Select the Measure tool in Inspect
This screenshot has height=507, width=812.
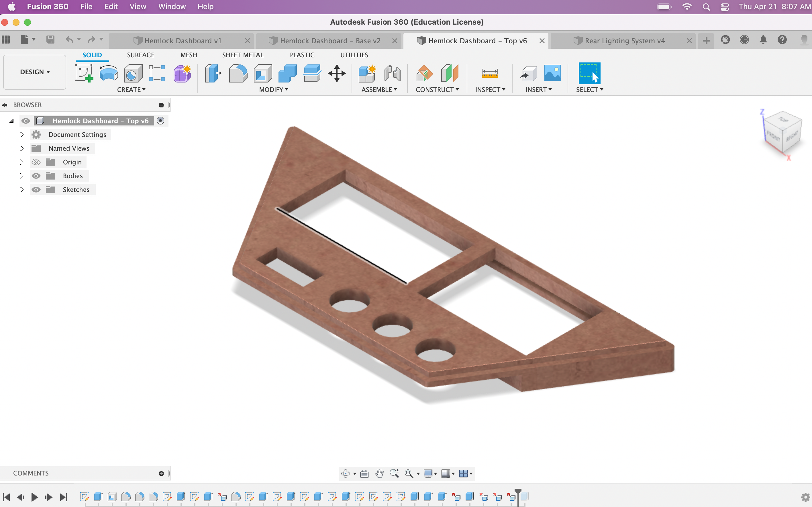tap(489, 73)
